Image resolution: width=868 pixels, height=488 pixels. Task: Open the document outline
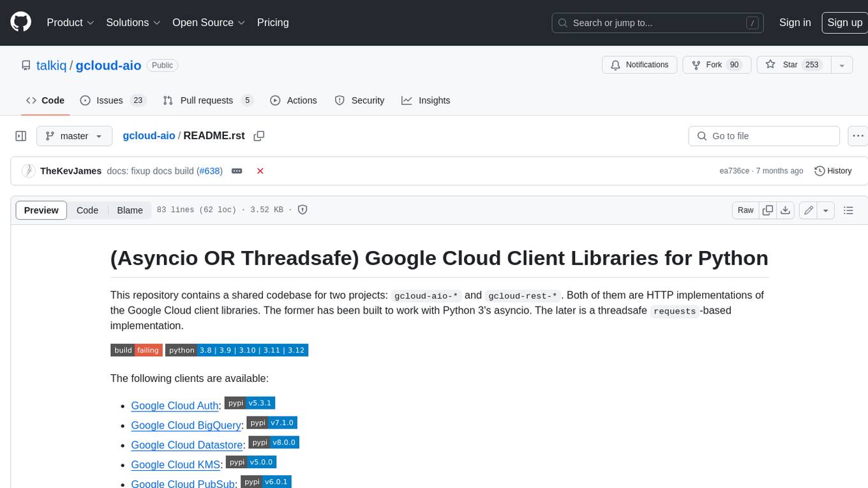tap(848, 210)
